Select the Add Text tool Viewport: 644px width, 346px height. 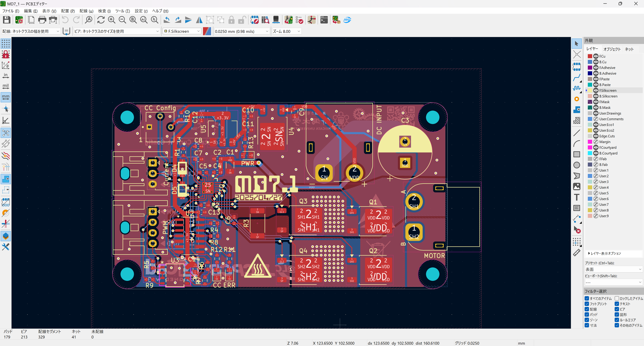click(577, 197)
